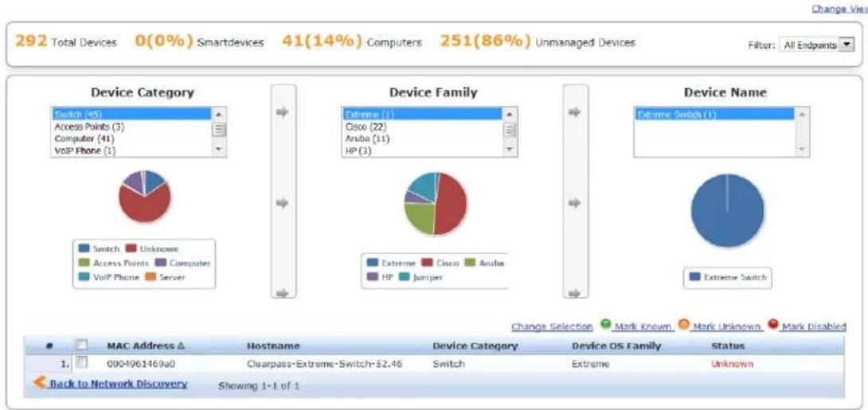Click the Server legend color square

point(151,277)
